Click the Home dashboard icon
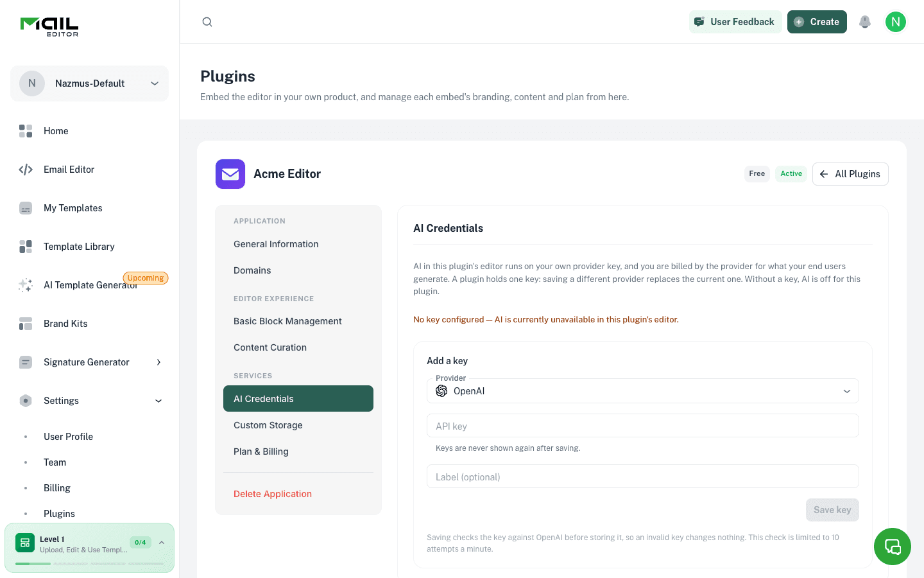Viewport: 924px width, 578px height. point(26,131)
